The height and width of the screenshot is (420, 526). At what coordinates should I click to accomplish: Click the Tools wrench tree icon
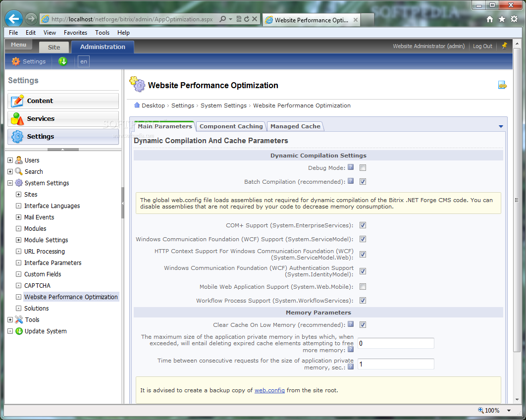(x=19, y=319)
